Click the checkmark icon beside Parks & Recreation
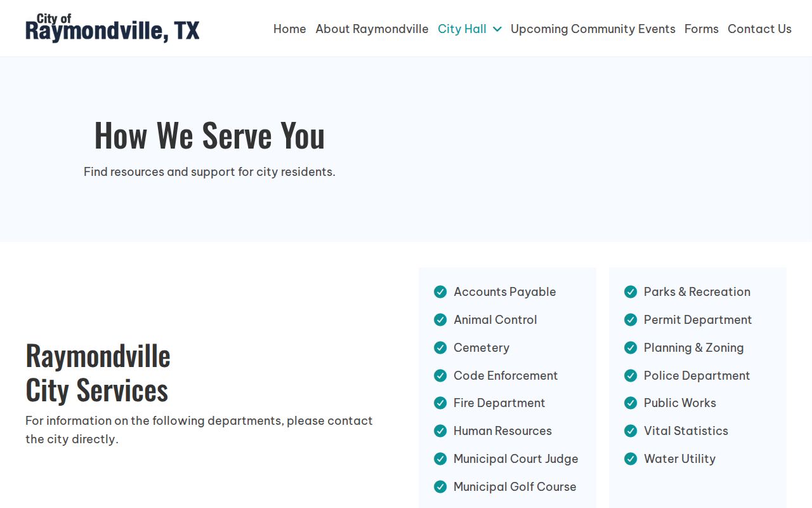812x508 pixels. pos(631,291)
